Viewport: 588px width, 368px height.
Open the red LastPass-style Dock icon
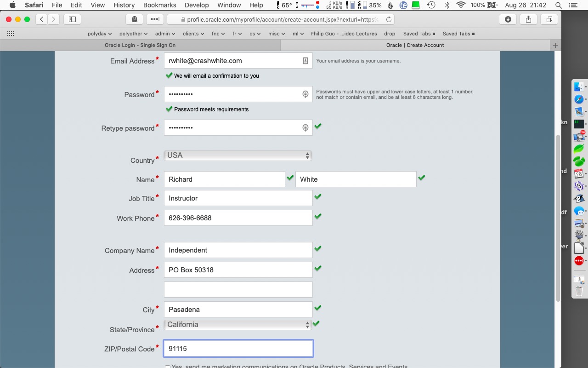tap(579, 260)
